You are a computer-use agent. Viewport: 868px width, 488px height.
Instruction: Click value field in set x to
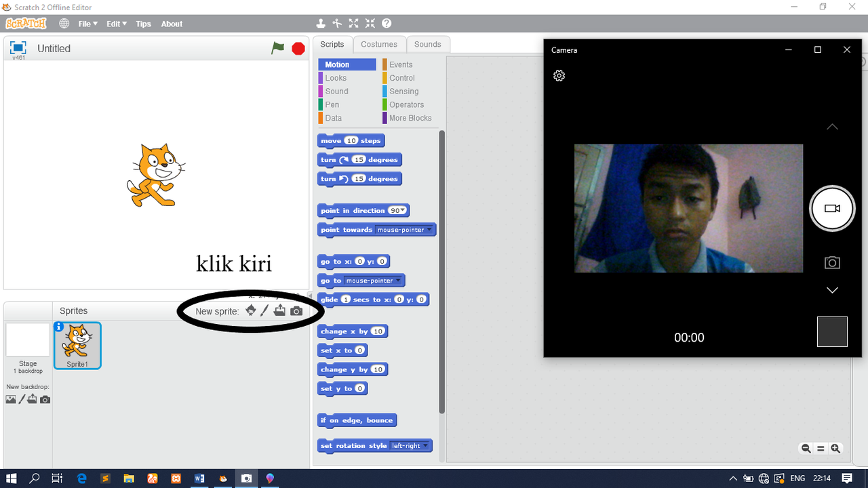coord(360,350)
